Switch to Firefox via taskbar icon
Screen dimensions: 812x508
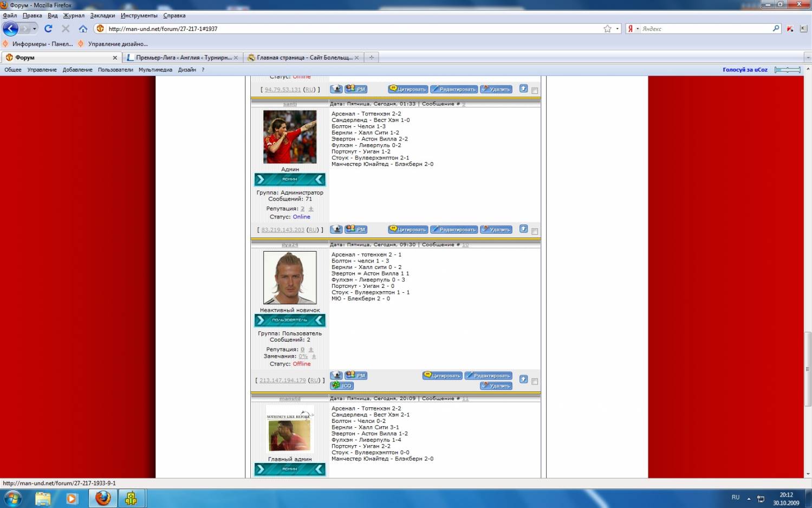point(103,498)
